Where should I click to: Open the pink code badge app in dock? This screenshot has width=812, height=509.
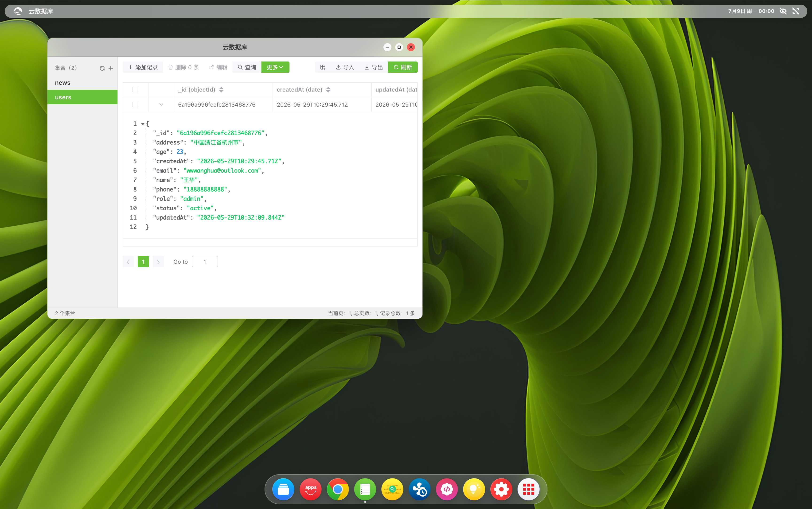click(447, 489)
